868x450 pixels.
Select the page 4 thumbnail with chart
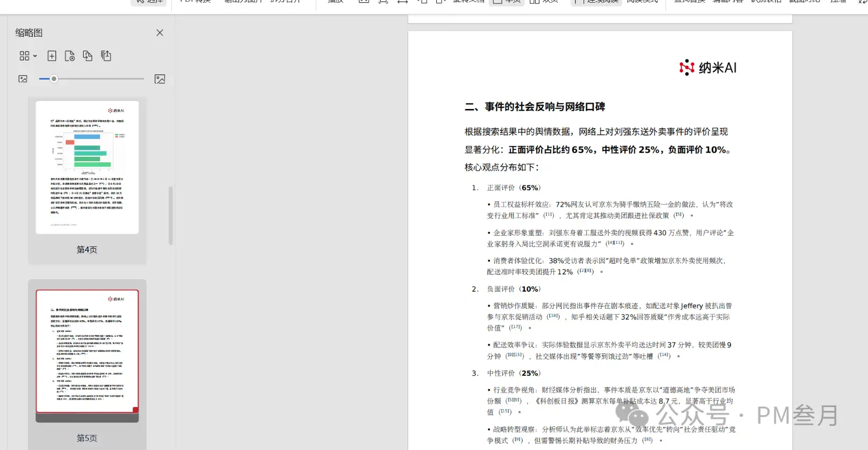87,167
